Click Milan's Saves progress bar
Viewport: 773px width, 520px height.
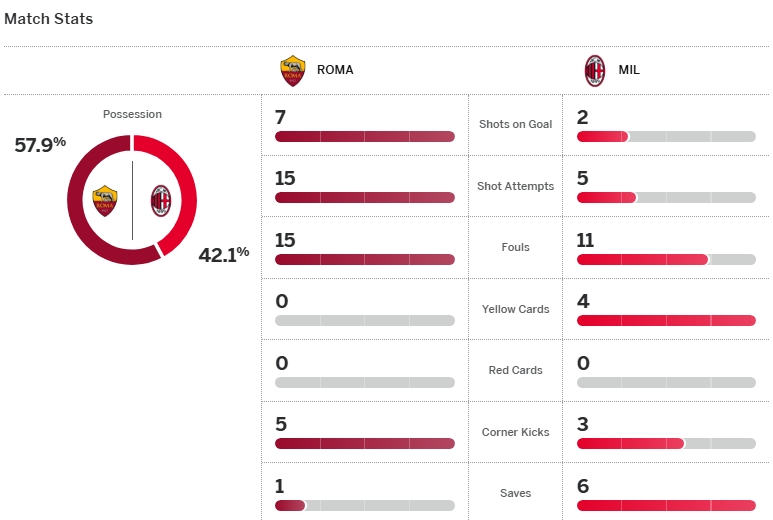pyautogui.click(x=666, y=506)
